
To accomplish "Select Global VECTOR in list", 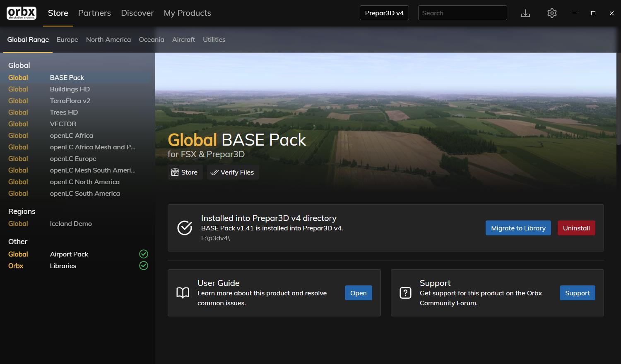I will click(x=77, y=124).
